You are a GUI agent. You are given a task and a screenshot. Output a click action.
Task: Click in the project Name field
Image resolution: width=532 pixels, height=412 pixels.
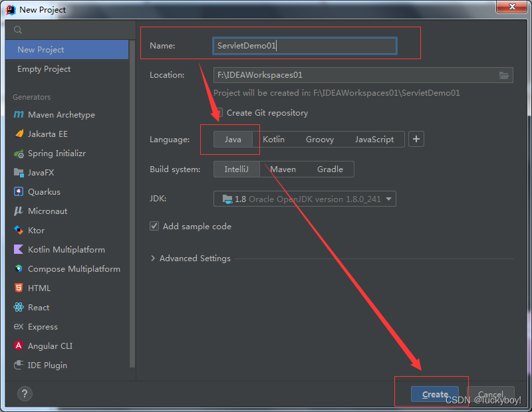305,46
